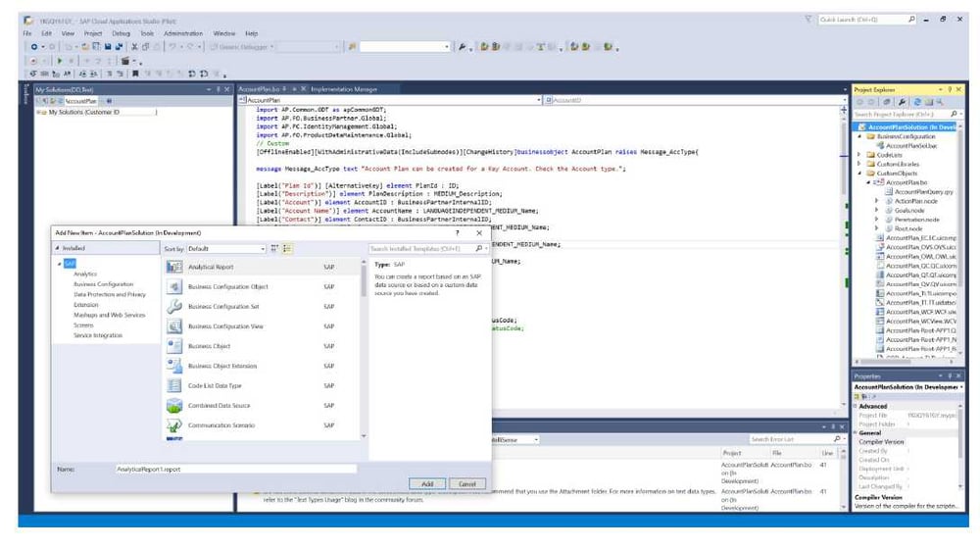Click the wrench icon in Project Explorer toolbar
This screenshot has width=980, height=549.
pos(902,102)
